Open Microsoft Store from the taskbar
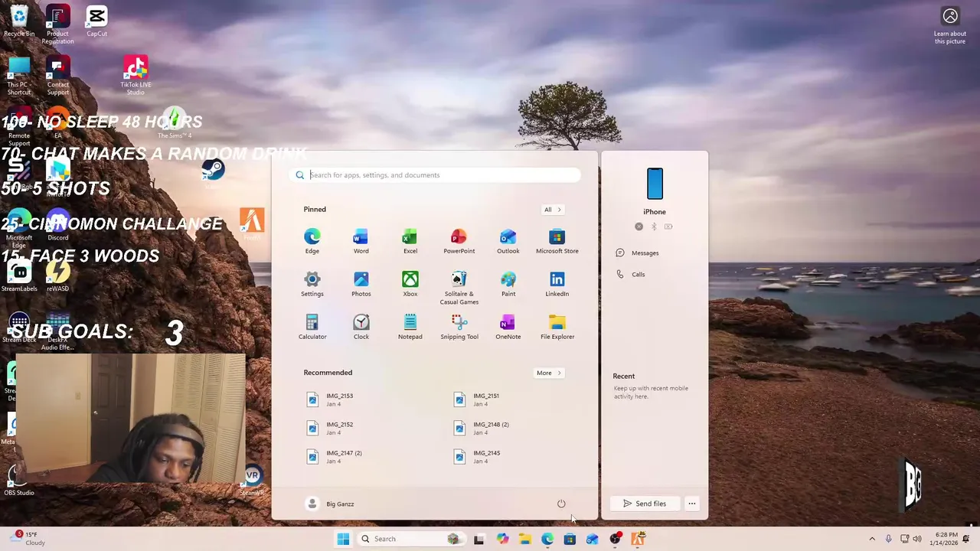 point(570,539)
